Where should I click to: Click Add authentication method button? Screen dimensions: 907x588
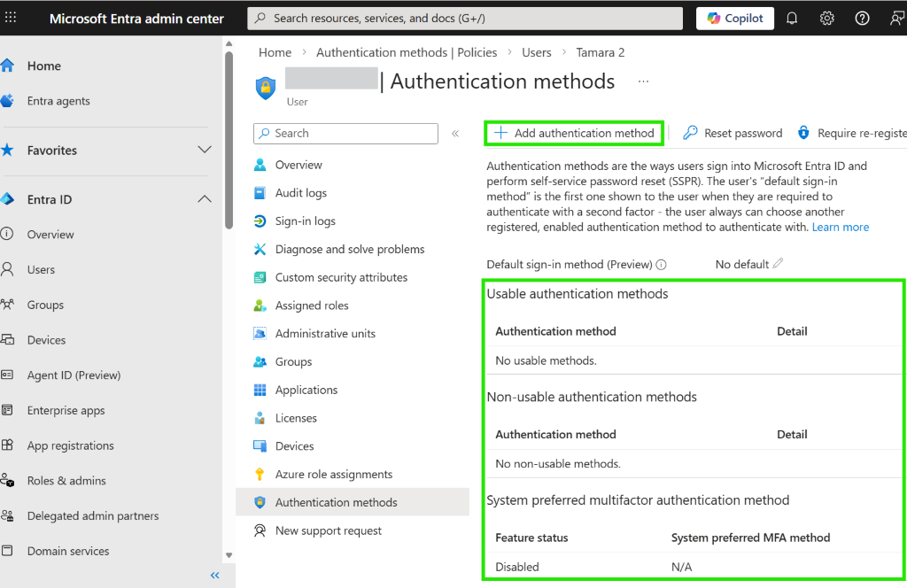[x=574, y=134]
